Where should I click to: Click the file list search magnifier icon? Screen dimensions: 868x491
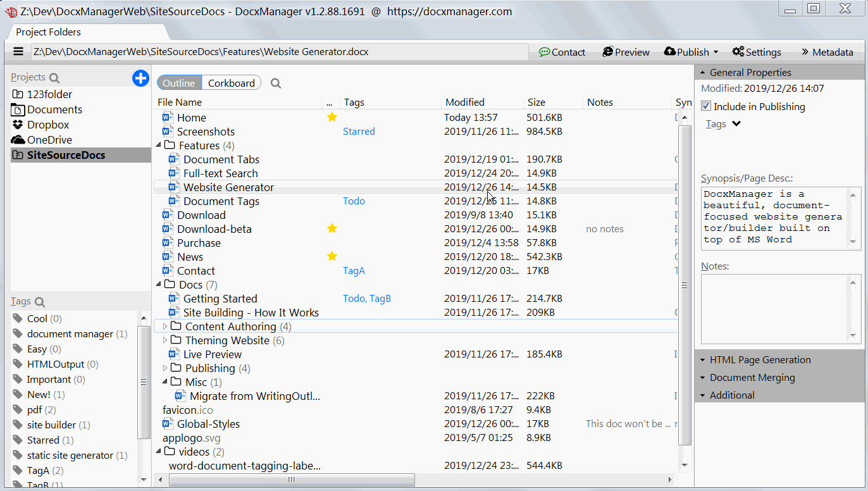point(276,83)
